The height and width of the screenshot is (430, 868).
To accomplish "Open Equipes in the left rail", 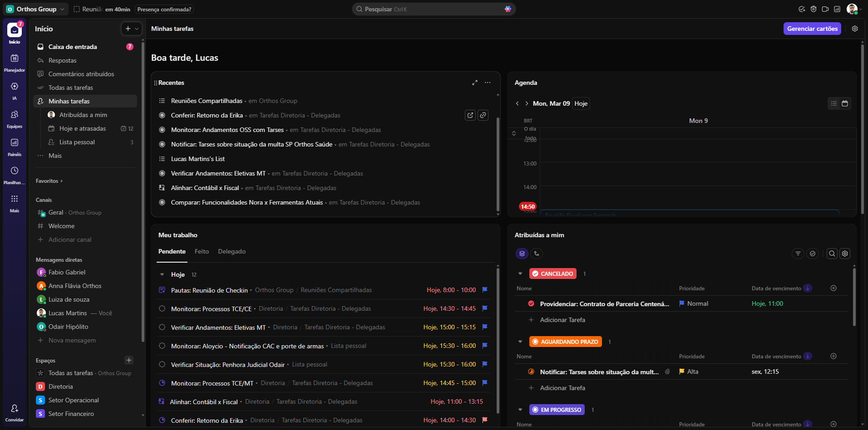I will pos(15,118).
